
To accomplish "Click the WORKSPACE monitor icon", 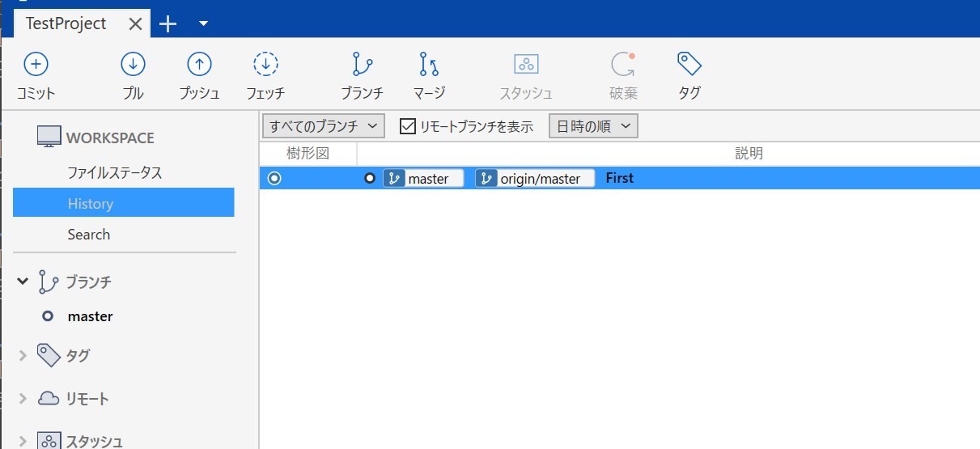I will click(x=49, y=137).
